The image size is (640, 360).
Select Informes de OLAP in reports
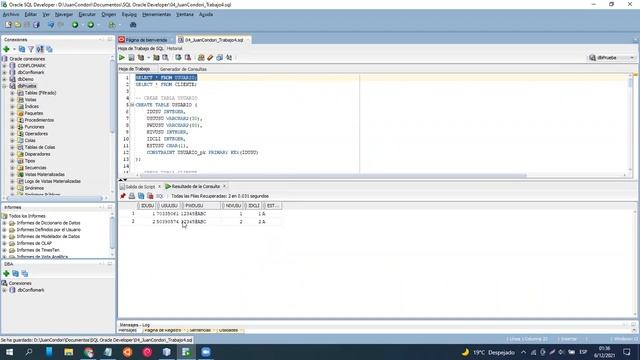[34, 243]
